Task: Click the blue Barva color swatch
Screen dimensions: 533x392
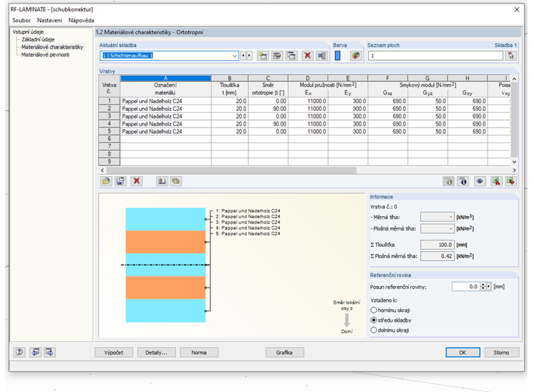Action: point(337,55)
